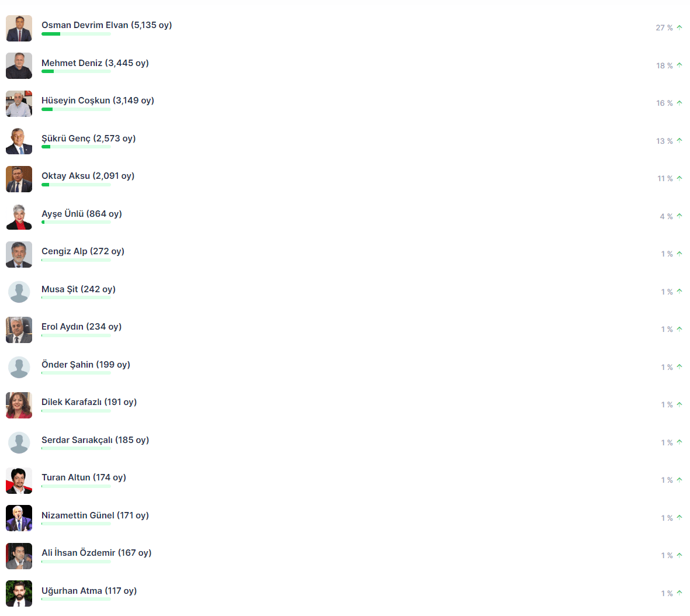The width and height of the screenshot is (690, 616).
Task: Click the up arrow next to 11 %
Action: [679, 178]
